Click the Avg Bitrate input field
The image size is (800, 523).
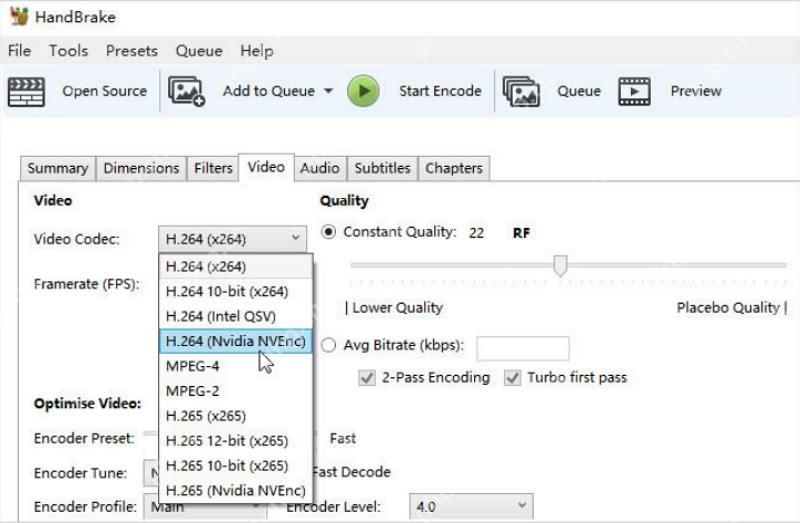(523, 348)
